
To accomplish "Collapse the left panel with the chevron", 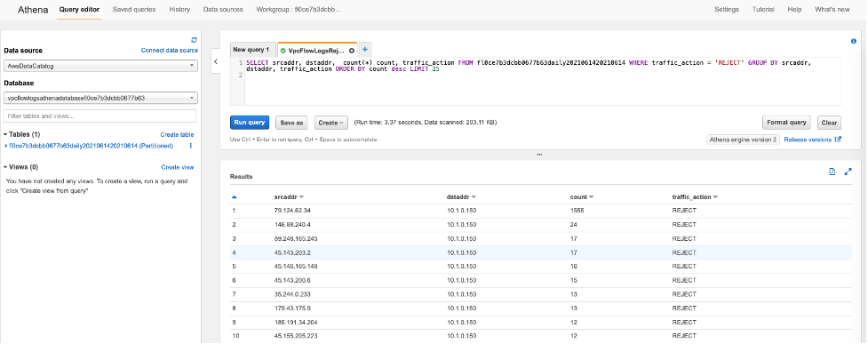I will (x=215, y=62).
